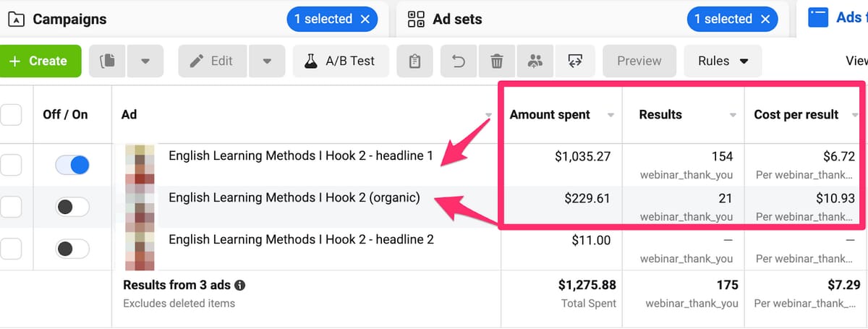Expand the dropdown arrow beside Edit
Image resolution: width=868 pixels, height=329 pixels.
point(267,61)
